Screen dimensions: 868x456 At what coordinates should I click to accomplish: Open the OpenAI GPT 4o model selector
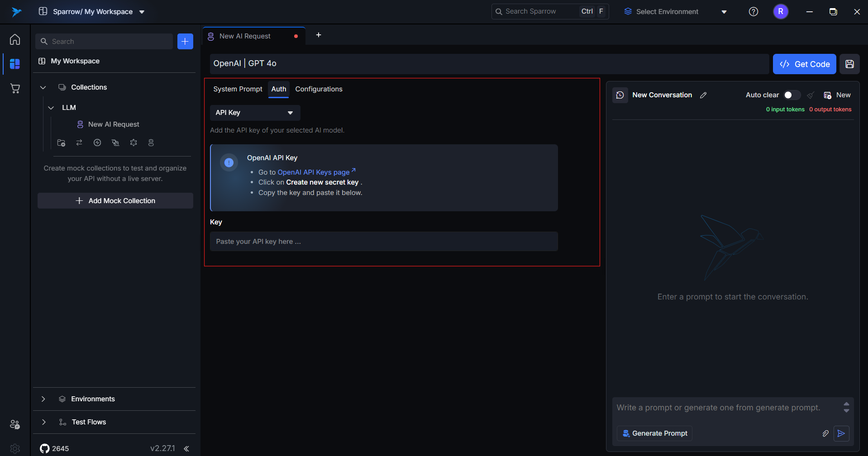tap(489, 64)
